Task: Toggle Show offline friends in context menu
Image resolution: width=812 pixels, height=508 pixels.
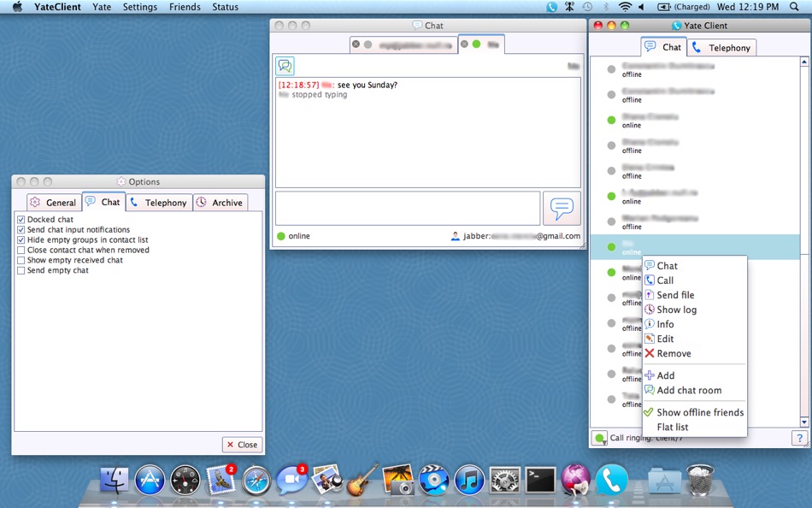Action: (694, 412)
